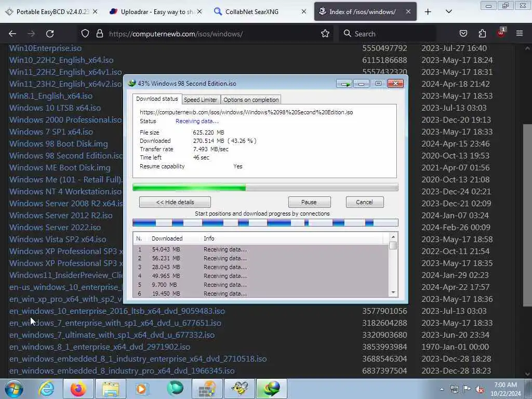Open the tracking protection shield icon
The width and height of the screenshot is (532, 399).
pos(85,34)
